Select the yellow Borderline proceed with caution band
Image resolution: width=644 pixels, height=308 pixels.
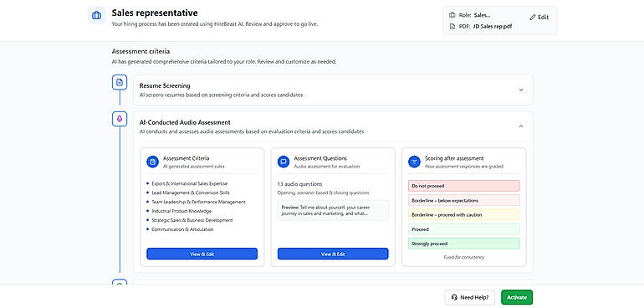click(464, 214)
